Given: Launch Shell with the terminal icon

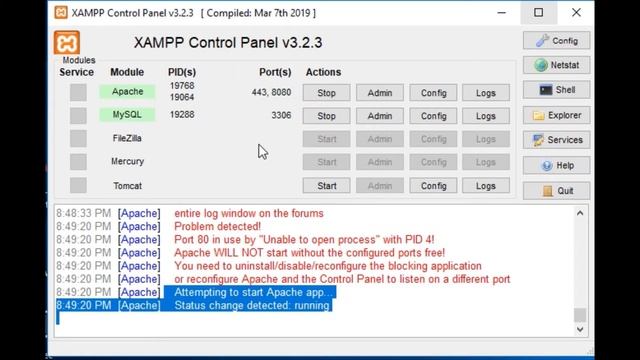Looking at the screenshot, I should [556, 90].
